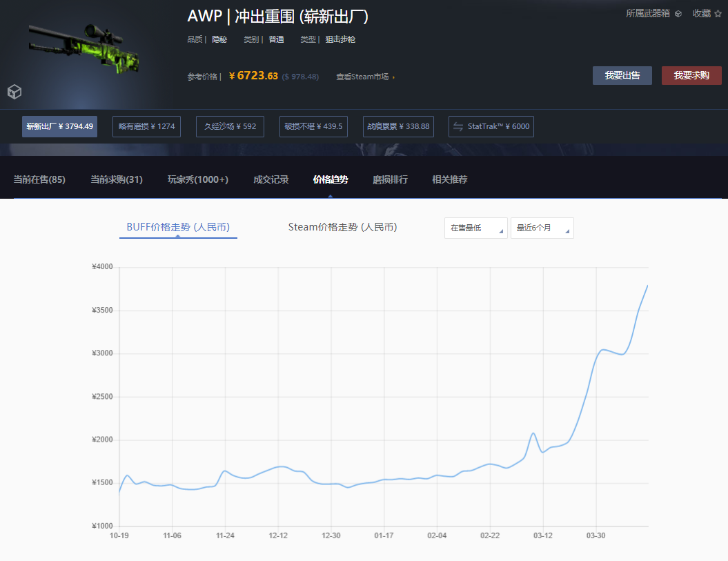Select the 略有磨损 ¥ 1274 wear option
The width and height of the screenshot is (728, 561).
(146, 127)
